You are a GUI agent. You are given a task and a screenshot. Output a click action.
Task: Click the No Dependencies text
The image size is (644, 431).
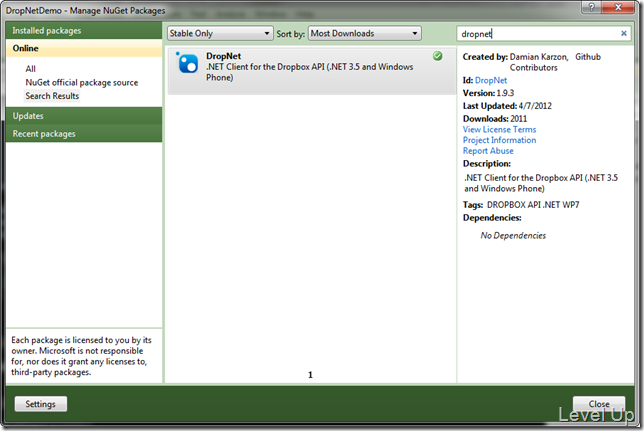point(513,235)
